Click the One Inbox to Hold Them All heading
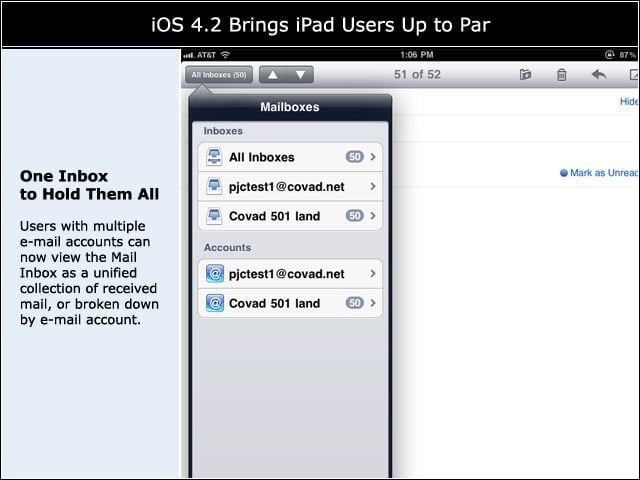 click(x=89, y=185)
